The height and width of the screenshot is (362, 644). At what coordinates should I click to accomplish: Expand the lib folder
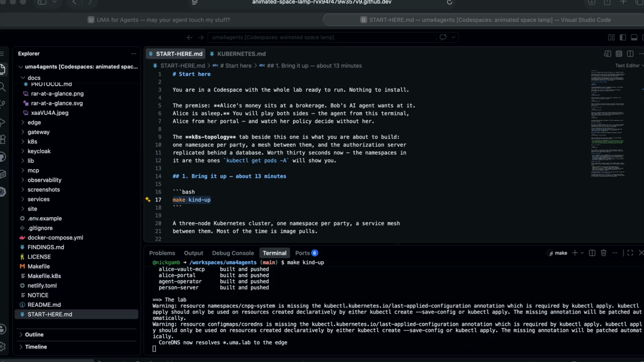click(x=76, y=160)
